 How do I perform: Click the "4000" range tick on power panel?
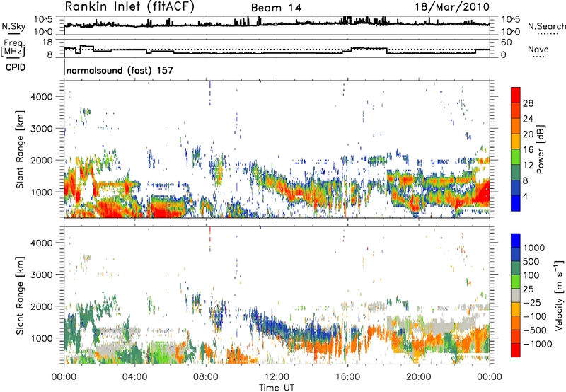pos(41,97)
